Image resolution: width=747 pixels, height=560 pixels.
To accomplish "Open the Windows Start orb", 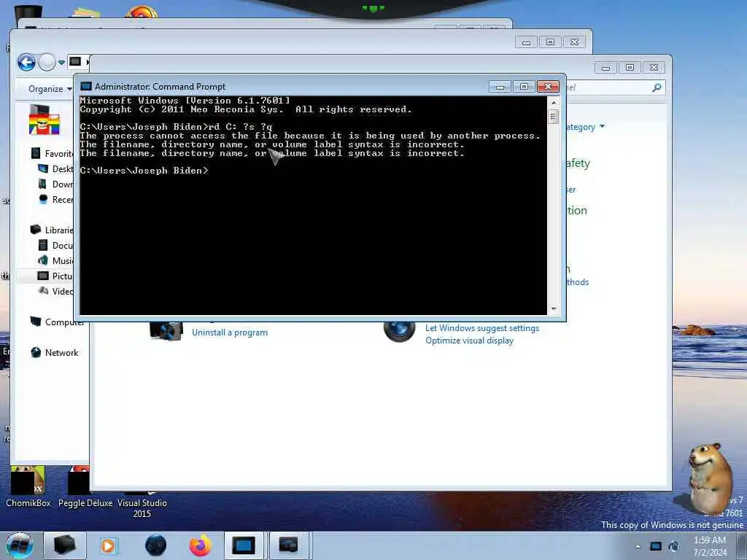I will 19,545.
